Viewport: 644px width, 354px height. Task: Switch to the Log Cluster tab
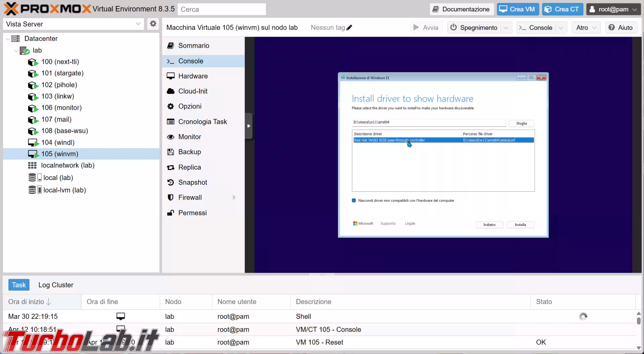click(56, 285)
